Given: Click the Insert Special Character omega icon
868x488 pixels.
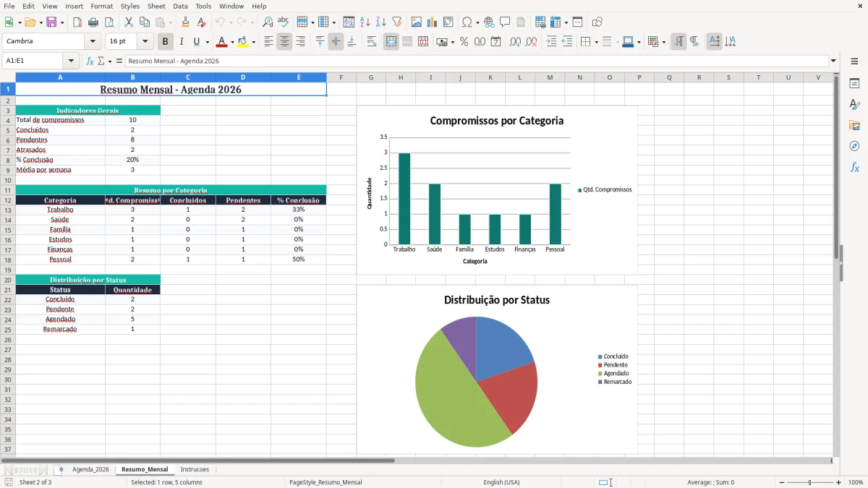Looking at the screenshot, I should [x=467, y=22].
